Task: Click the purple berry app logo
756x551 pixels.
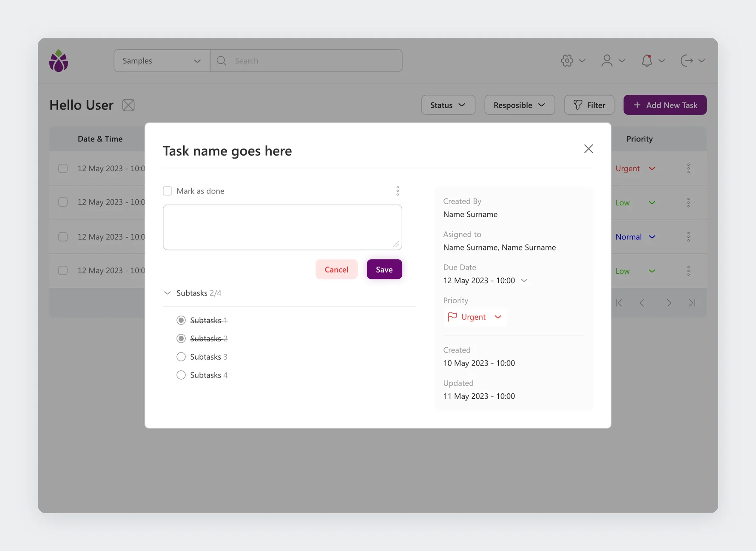Action: tap(59, 61)
